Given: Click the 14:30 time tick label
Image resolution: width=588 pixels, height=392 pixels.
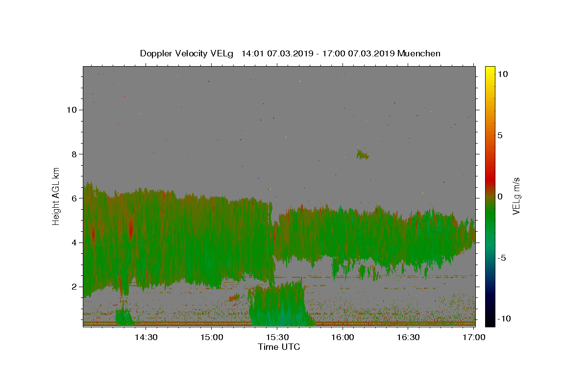Looking at the screenshot, I should pos(146,337).
